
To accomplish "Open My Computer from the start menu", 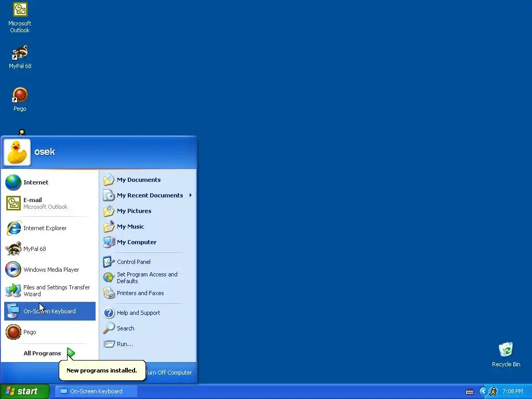I will [148, 242].
